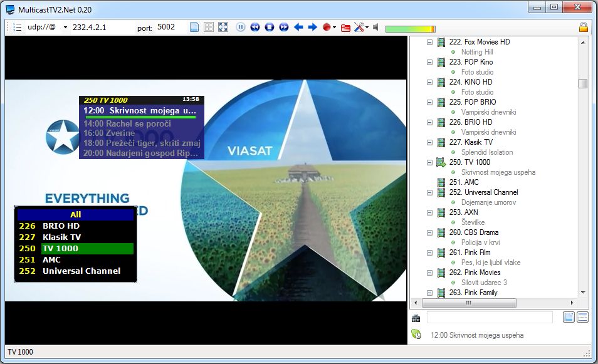
Task: Select channel 263. Pink Family
Action: coord(473,293)
